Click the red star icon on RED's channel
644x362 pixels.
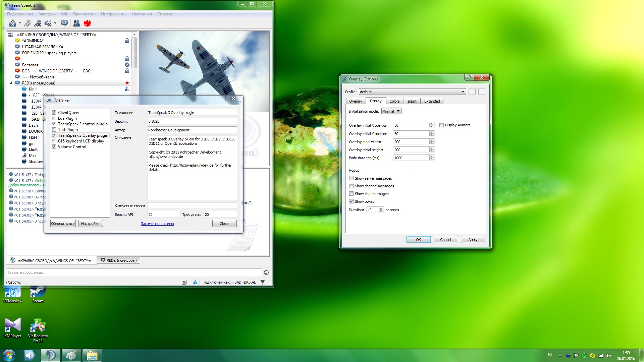[127, 83]
